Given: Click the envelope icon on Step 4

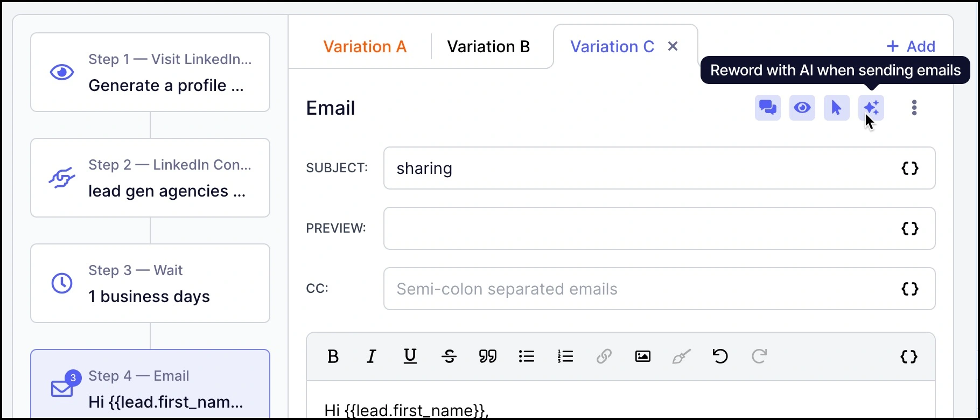Looking at the screenshot, I should click(62, 389).
